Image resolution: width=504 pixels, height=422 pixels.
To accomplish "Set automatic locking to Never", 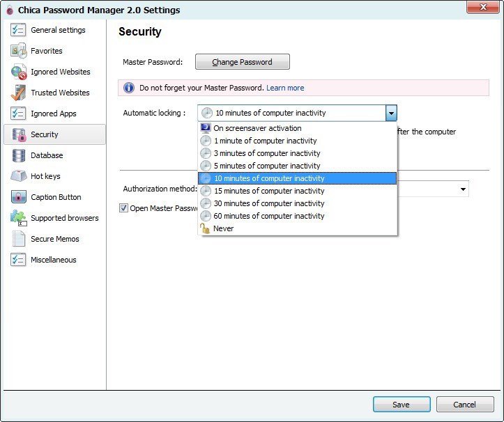I will pos(298,228).
